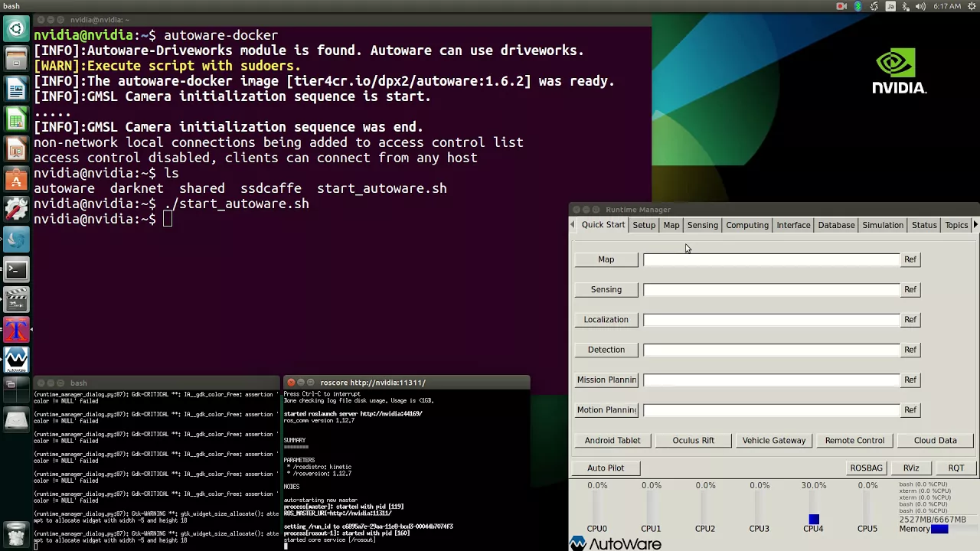
Task: Toggle the Motion Planning launch button
Action: coord(606,410)
